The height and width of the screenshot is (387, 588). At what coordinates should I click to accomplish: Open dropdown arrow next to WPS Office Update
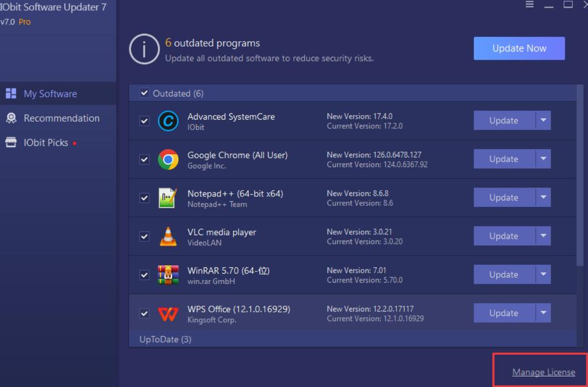coord(543,313)
